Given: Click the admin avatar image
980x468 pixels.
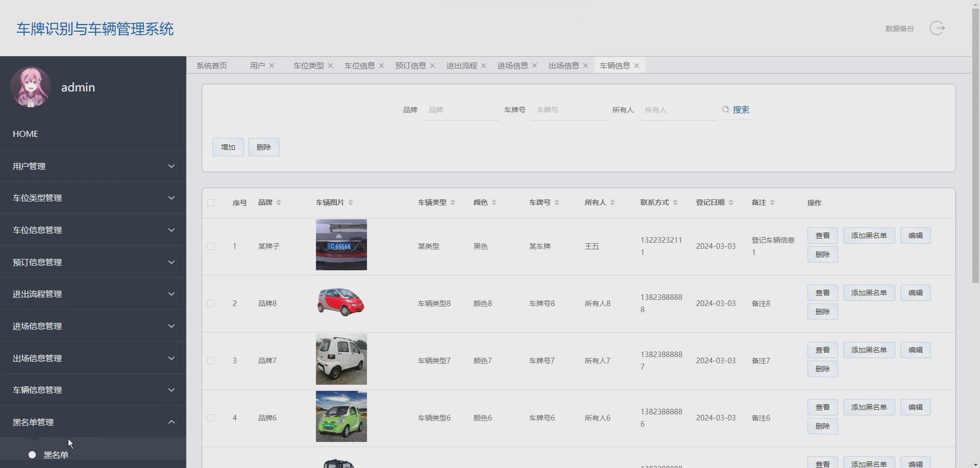Looking at the screenshot, I should pyautogui.click(x=31, y=87).
